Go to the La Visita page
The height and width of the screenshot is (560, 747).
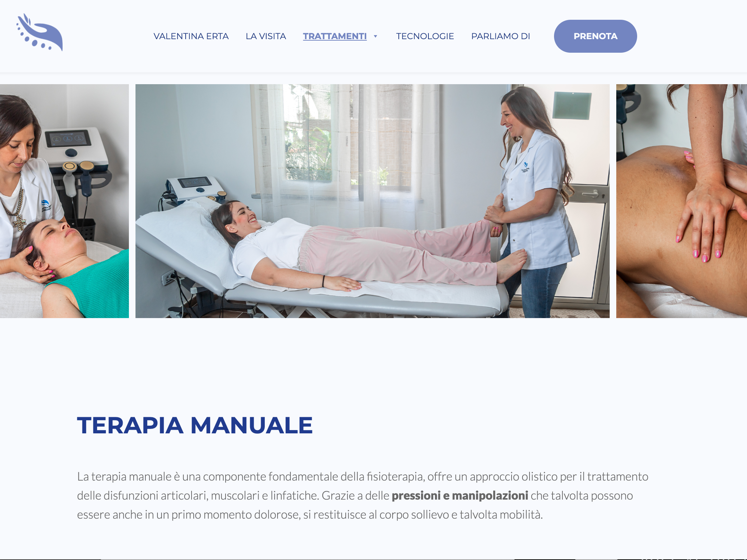coord(266,36)
